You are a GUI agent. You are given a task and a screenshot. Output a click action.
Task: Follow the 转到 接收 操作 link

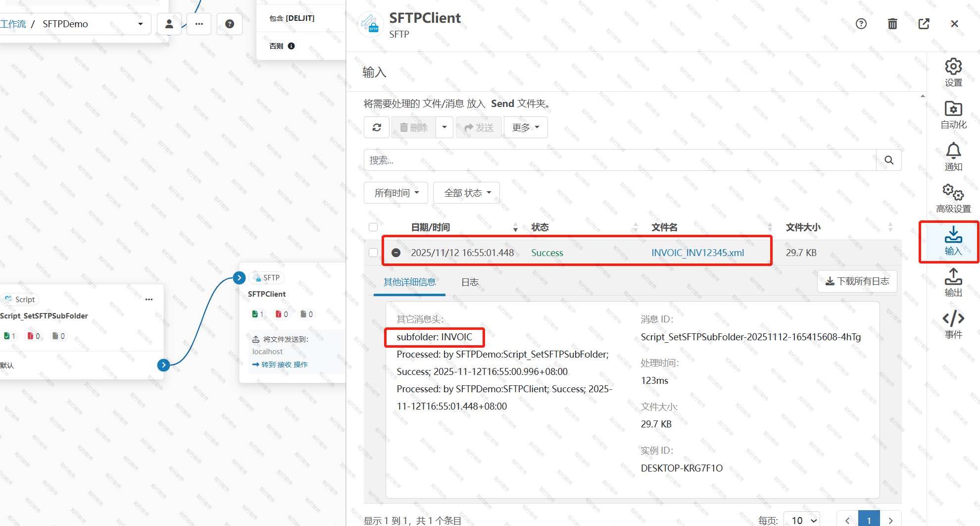(280, 365)
